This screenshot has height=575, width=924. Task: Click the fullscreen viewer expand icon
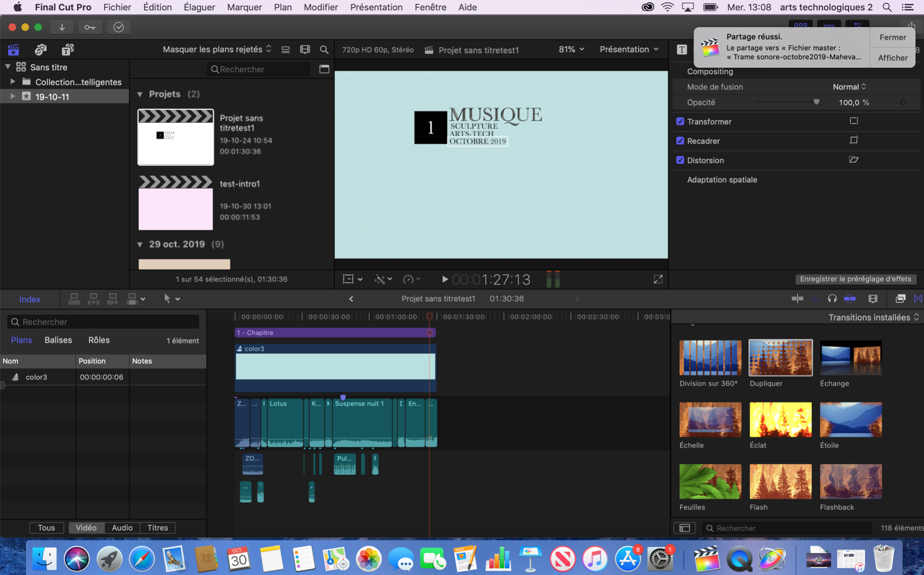click(x=658, y=279)
